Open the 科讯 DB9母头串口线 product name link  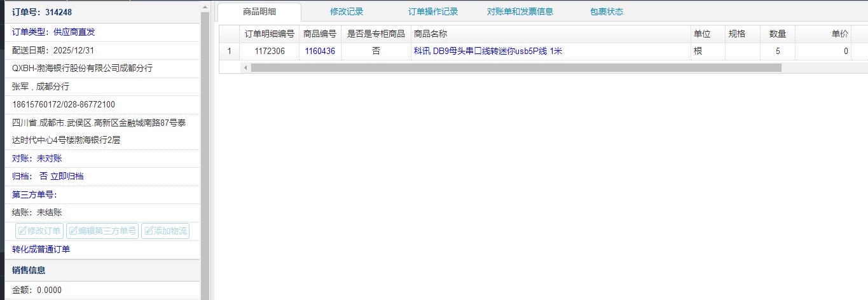[x=488, y=51]
